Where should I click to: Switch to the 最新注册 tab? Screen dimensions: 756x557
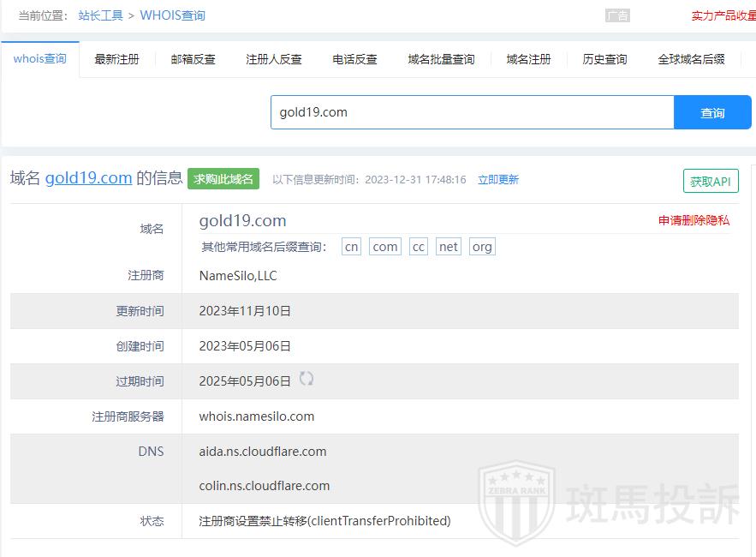(116, 59)
